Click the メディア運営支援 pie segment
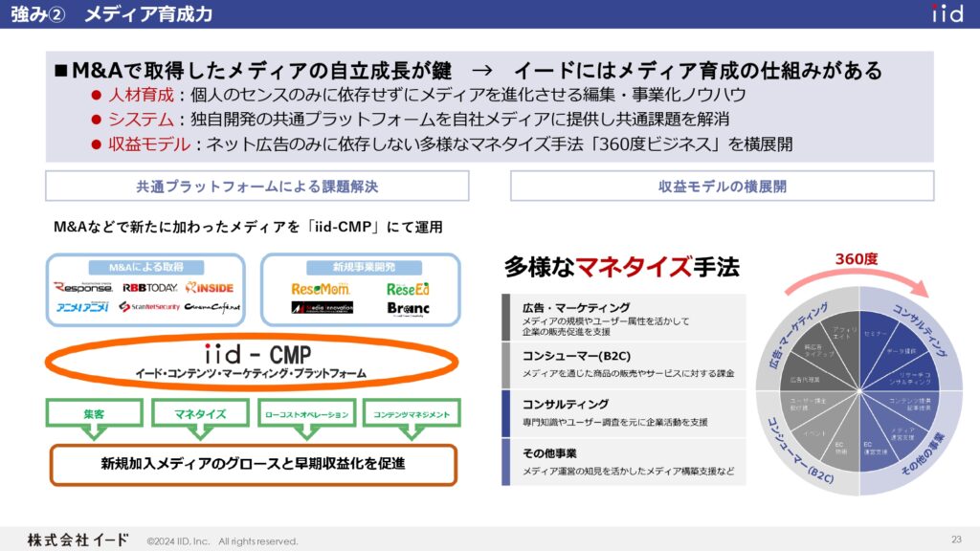This screenshot has width=980, height=551. (902, 433)
